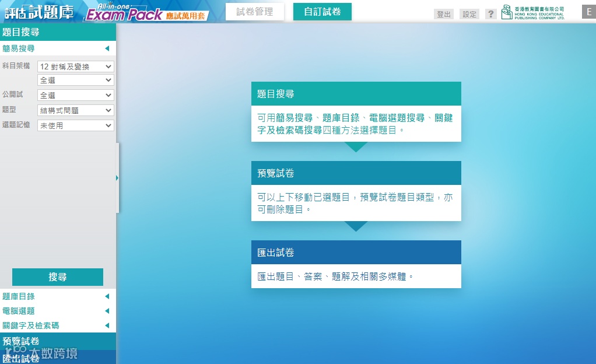Open the 匯出試卷 sidebar panel
Viewport: 596px width, 364px height.
[58, 358]
